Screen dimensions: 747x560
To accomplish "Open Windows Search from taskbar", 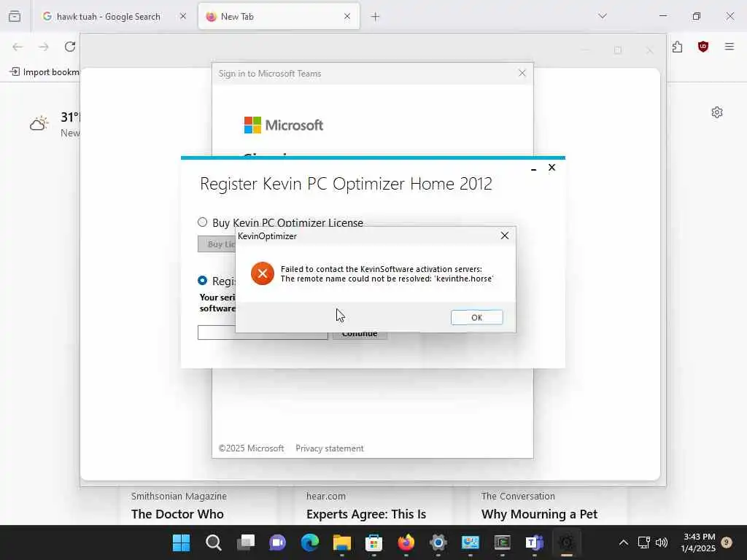I will [214, 542].
